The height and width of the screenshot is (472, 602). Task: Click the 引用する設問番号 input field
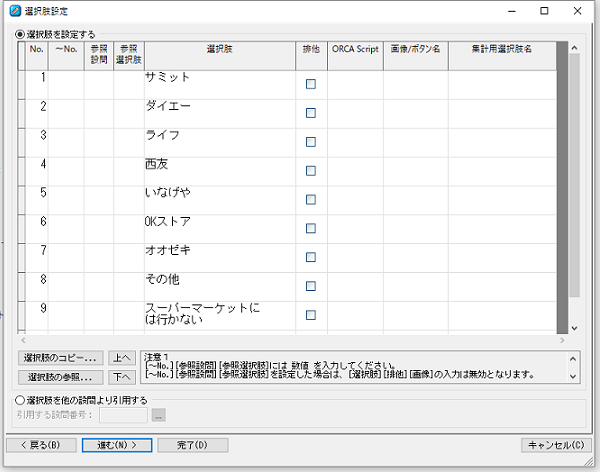[123, 415]
